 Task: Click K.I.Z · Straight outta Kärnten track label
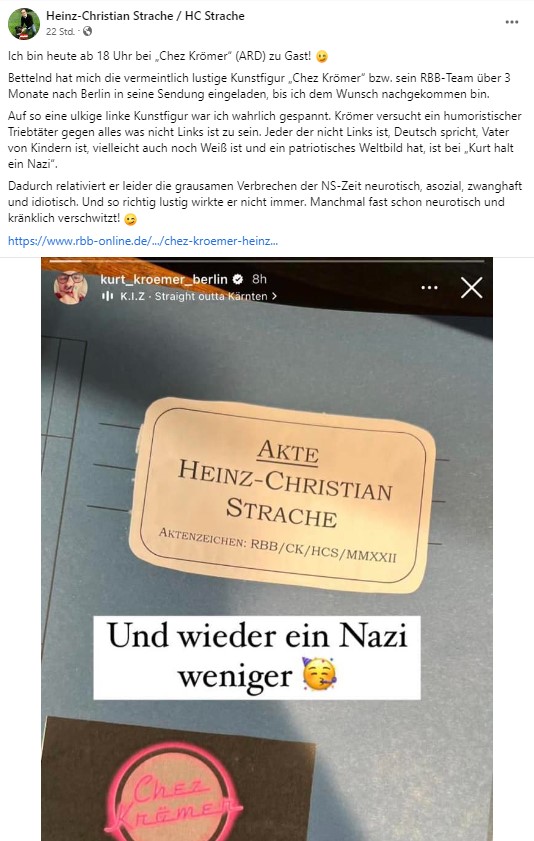tap(194, 296)
